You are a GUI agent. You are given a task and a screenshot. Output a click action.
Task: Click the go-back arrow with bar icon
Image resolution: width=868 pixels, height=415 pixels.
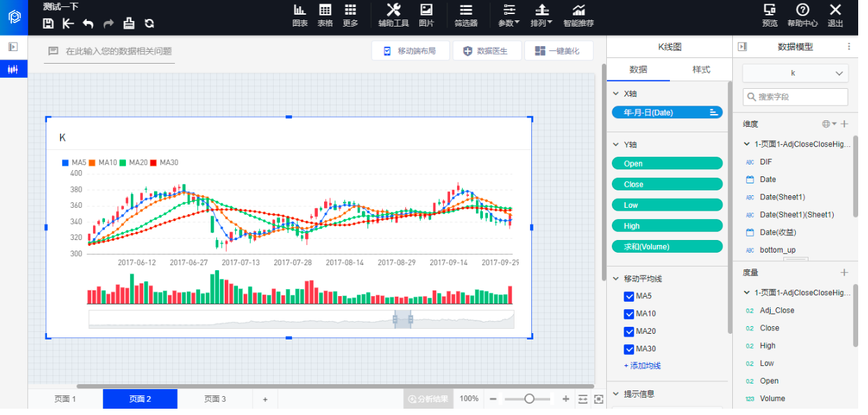point(68,23)
